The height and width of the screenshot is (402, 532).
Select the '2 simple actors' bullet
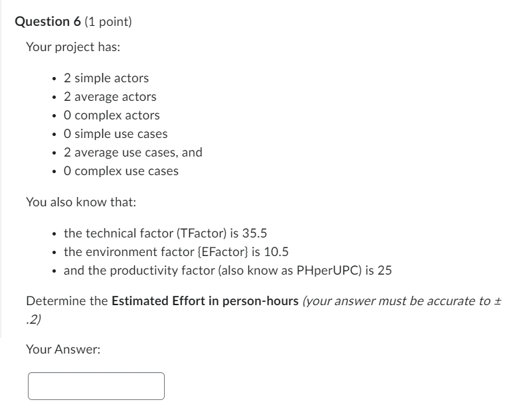click(x=106, y=78)
